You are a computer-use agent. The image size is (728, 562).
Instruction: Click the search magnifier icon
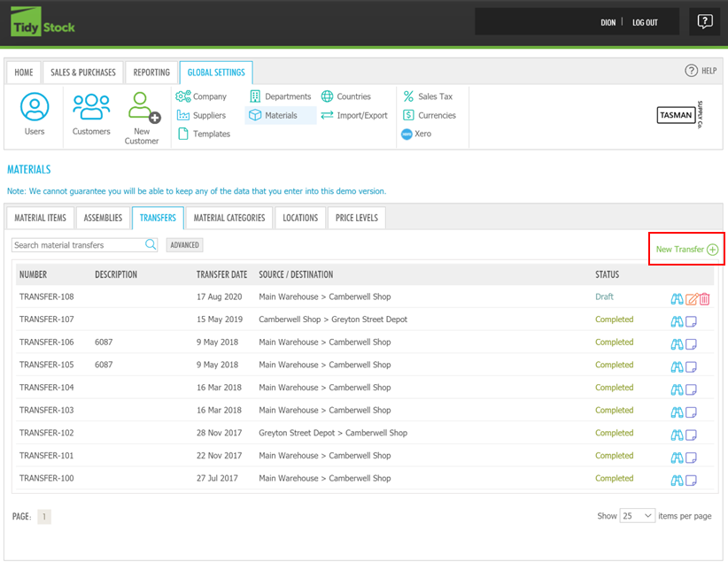(151, 245)
